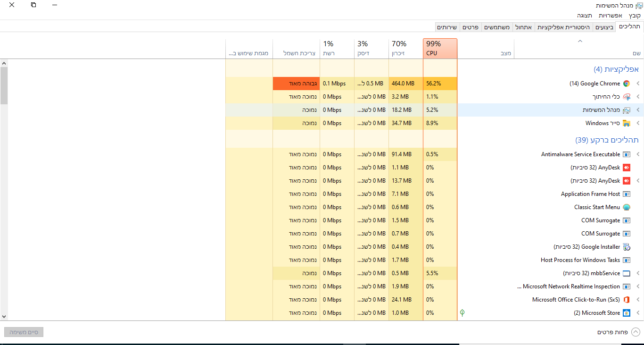Image resolution: width=644 pixels, height=345 pixels.
Task: Click the Microsoft Store bag icon
Action: pos(627,313)
